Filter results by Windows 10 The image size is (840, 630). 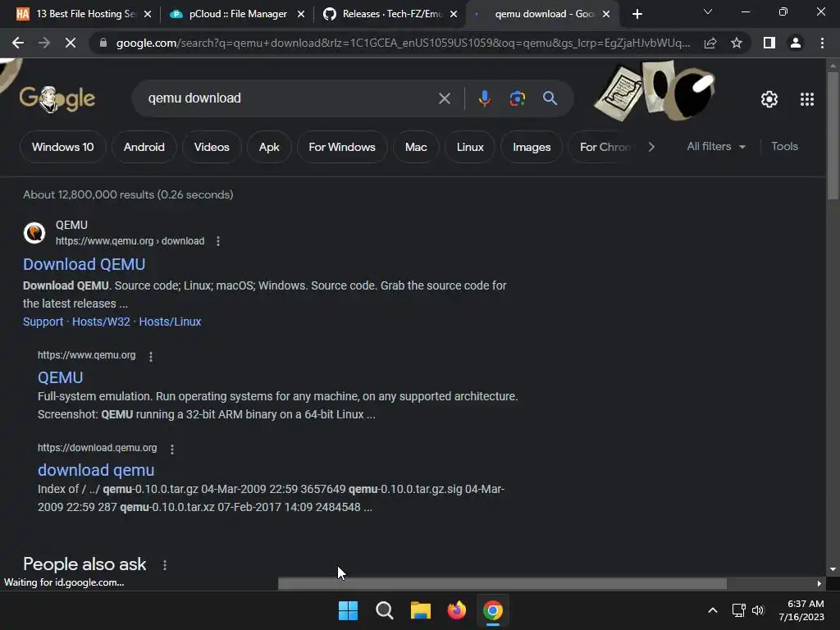(62, 147)
